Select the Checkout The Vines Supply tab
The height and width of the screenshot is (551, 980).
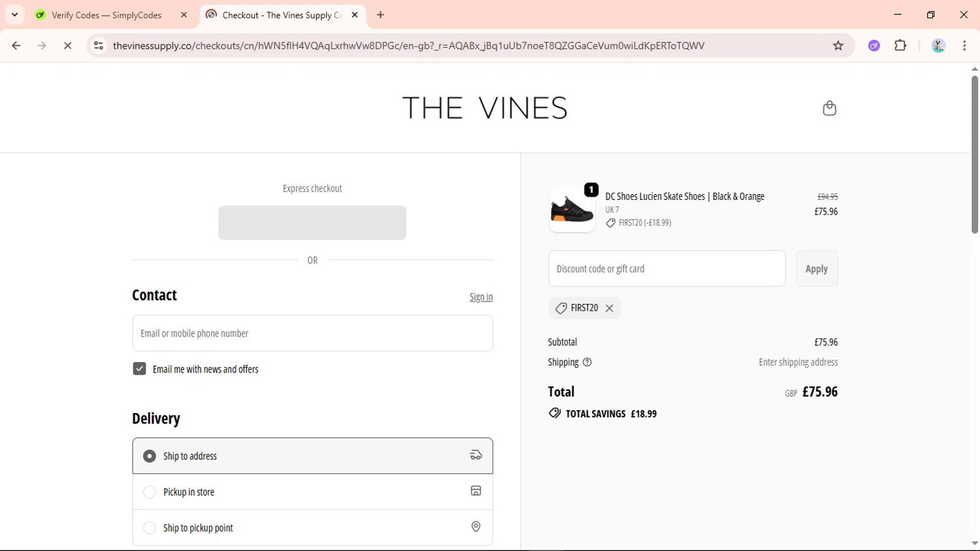point(282,15)
